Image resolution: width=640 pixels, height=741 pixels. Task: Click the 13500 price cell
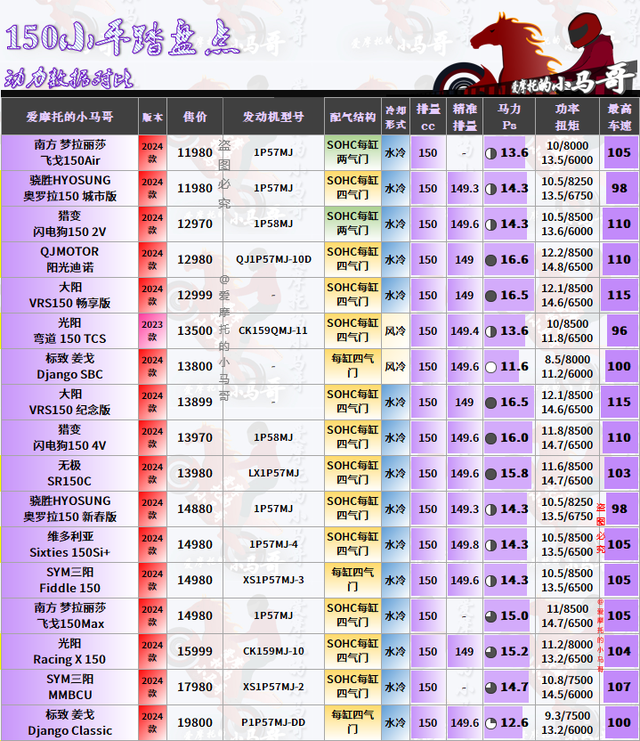coord(195,331)
